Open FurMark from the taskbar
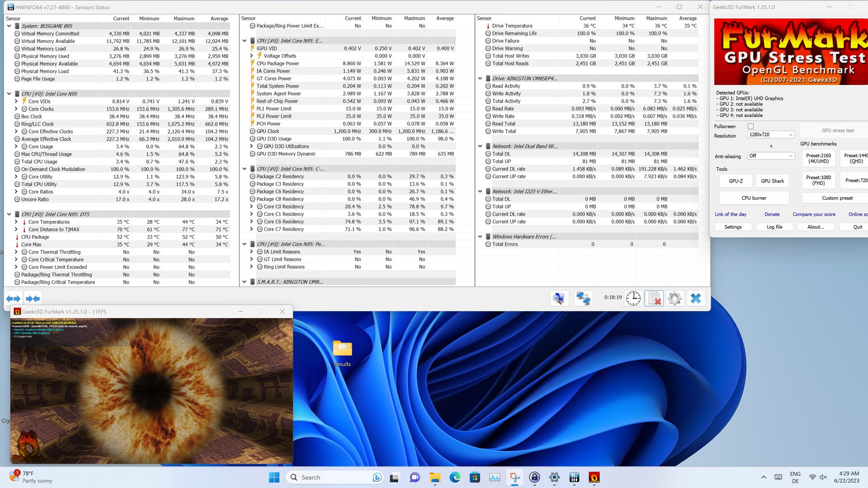Viewport: 868px width, 488px height. coord(594,477)
